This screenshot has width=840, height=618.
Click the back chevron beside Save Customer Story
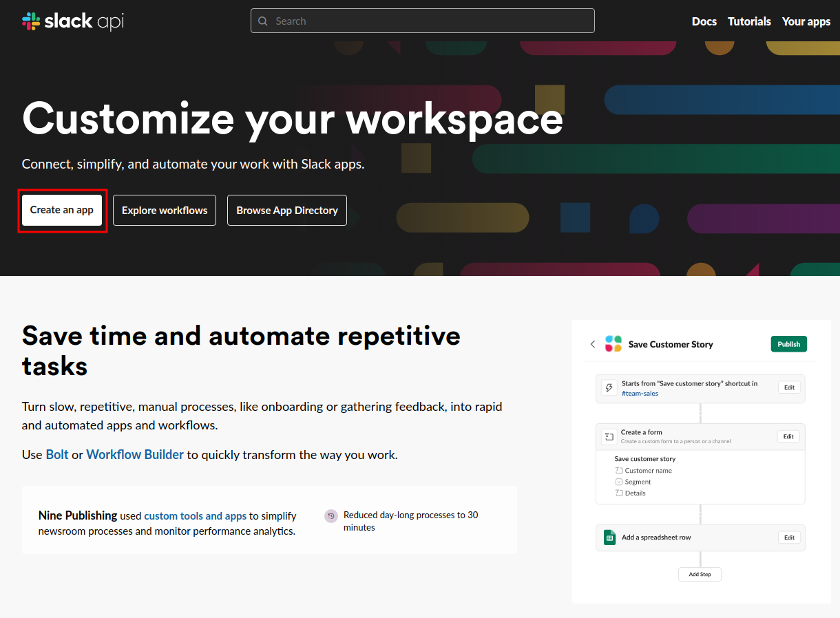593,344
